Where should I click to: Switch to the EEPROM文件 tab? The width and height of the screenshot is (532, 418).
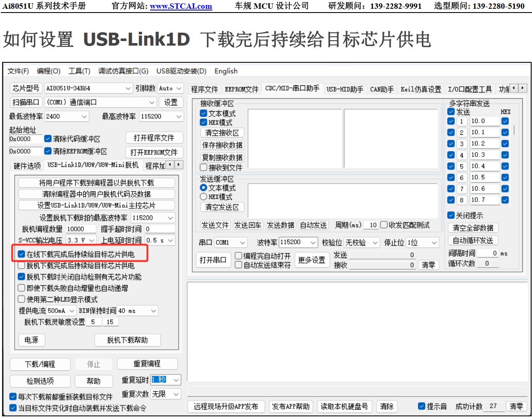[242, 89]
